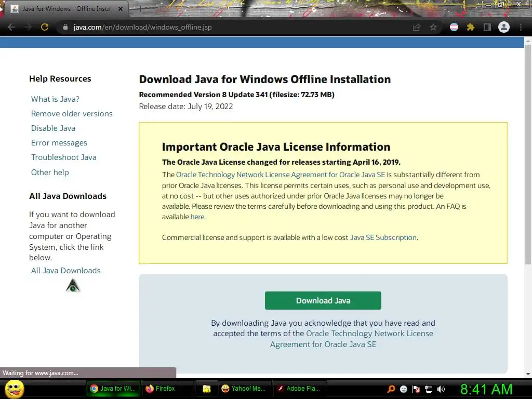This screenshot has height=399, width=532.
Task: Click the Help Resources heading
Action: [60, 79]
